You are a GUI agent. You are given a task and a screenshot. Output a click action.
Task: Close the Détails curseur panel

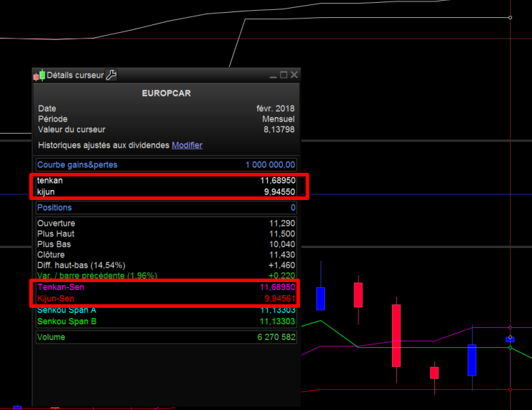click(294, 75)
